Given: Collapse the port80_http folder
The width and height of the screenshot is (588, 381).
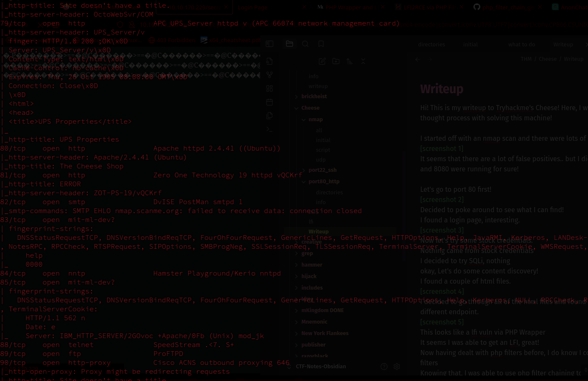Looking at the screenshot, I should click(304, 182).
